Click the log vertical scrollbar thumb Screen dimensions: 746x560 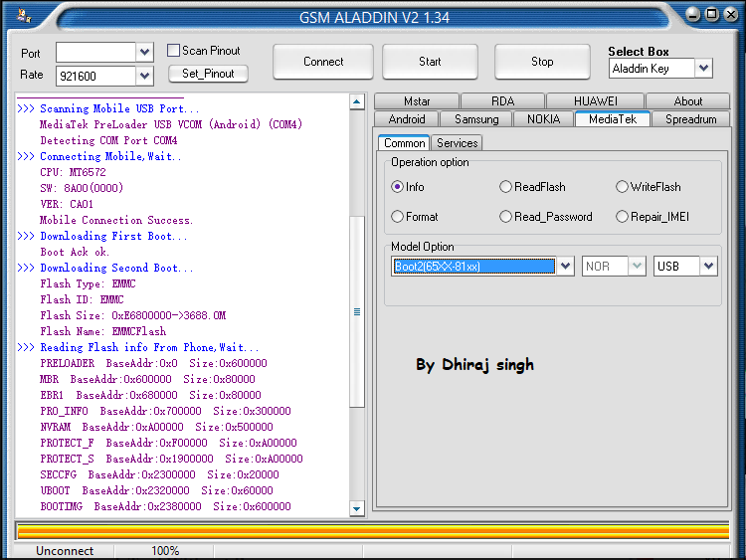[357, 311]
